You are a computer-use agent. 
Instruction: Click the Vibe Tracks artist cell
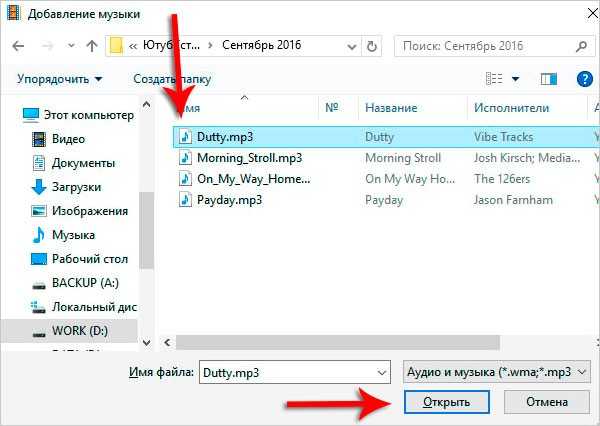point(504,137)
